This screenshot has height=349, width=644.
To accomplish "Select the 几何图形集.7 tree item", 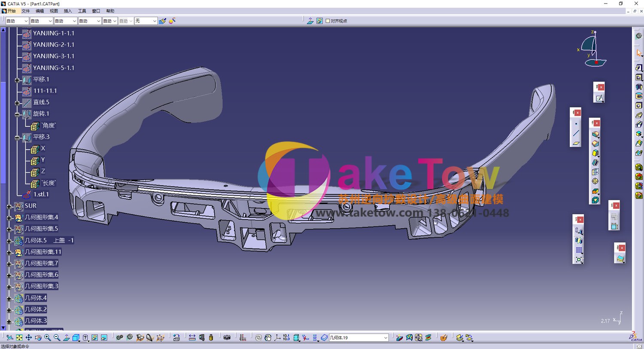I will tap(41, 263).
